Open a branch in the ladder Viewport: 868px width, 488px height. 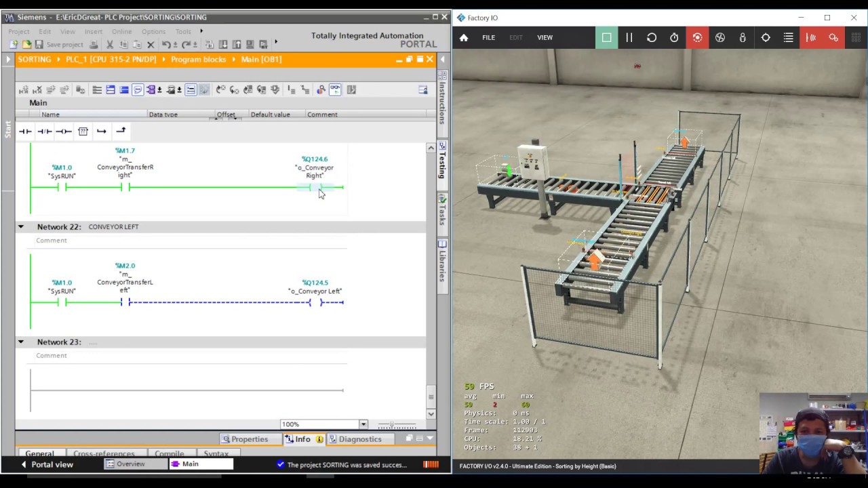[x=102, y=131]
